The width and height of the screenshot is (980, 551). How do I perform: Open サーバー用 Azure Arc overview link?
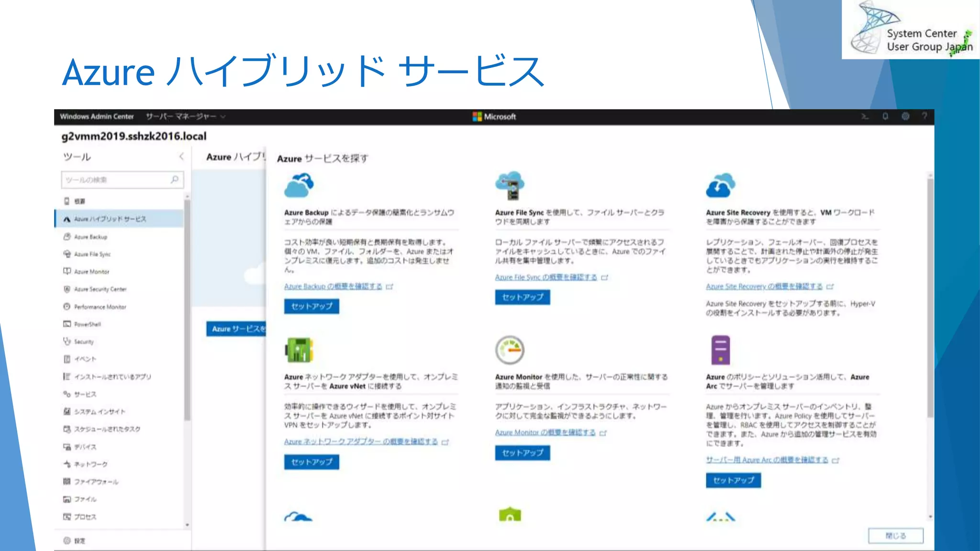(x=767, y=460)
